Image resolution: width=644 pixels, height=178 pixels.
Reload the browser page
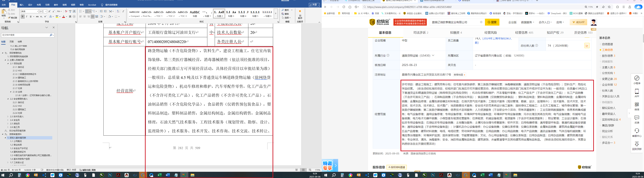[x=344, y=7]
